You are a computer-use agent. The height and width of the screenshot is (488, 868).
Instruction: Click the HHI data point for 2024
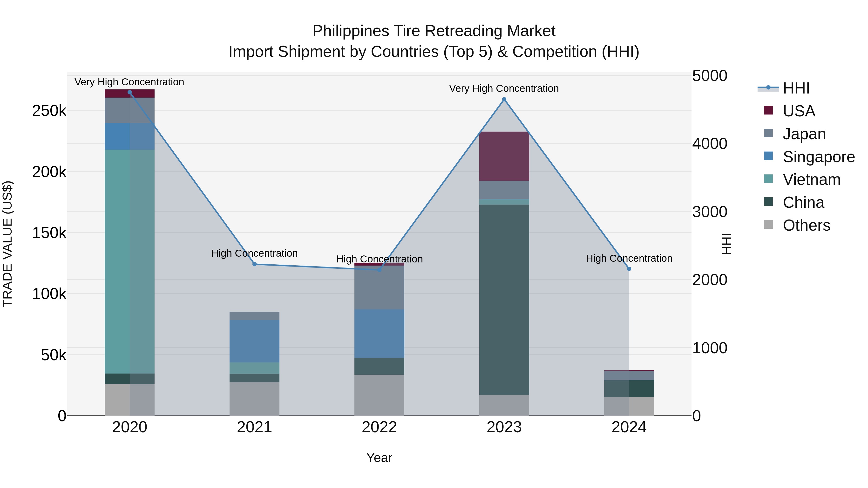629,269
